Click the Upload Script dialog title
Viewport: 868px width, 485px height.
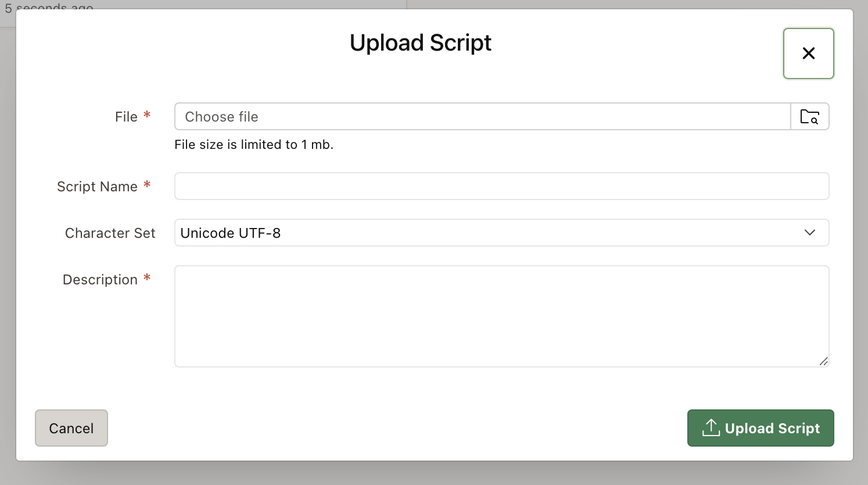click(x=420, y=43)
